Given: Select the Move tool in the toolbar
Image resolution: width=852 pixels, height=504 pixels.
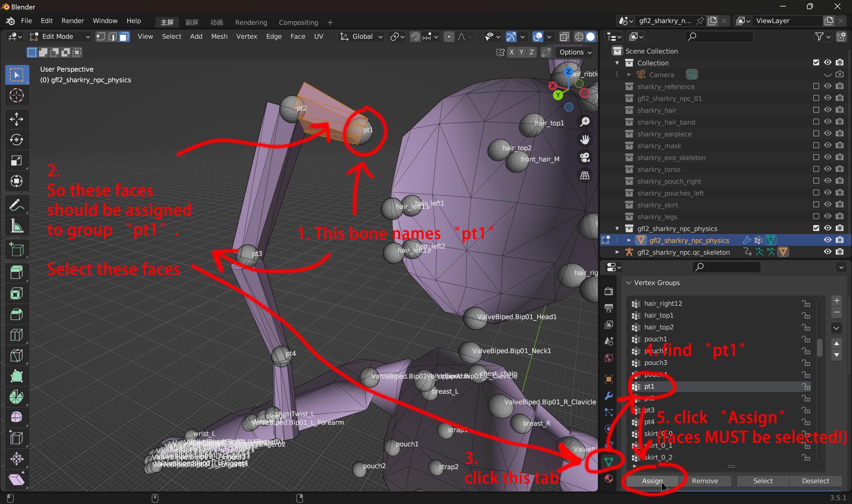Looking at the screenshot, I should (16, 119).
